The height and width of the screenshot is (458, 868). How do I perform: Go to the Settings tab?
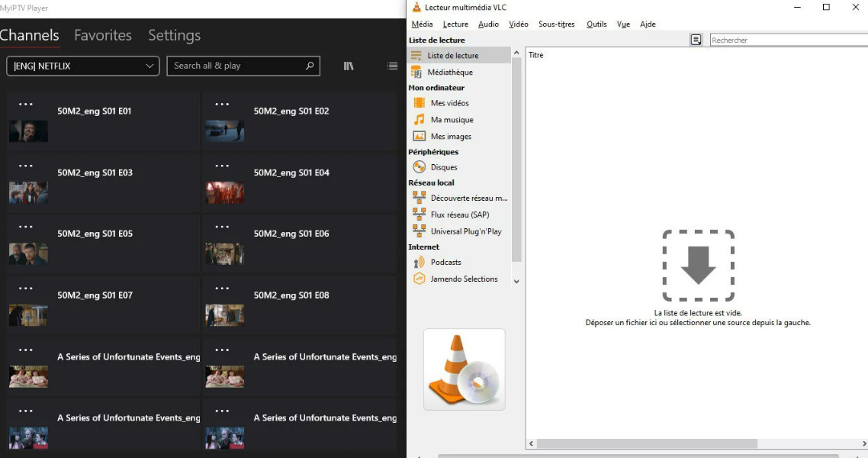pos(175,35)
